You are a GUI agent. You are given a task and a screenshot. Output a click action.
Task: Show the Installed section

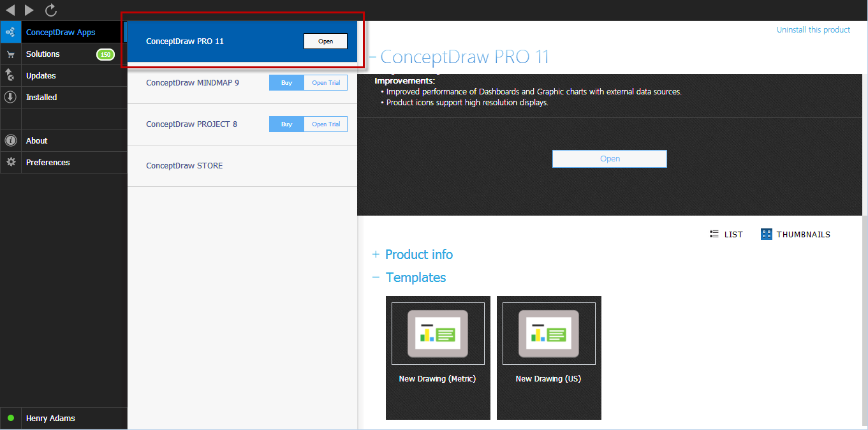coord(41,97)
